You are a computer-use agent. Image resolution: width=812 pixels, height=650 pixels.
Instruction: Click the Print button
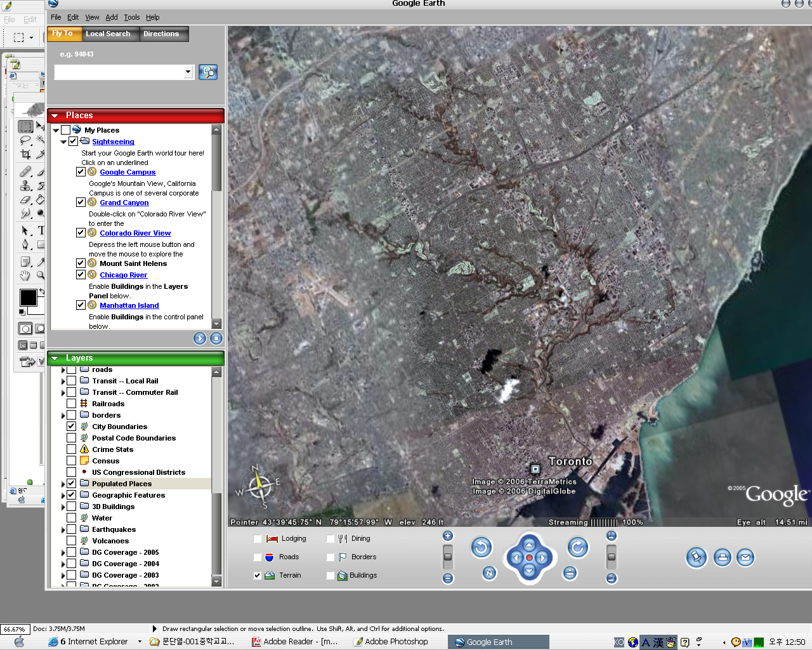tap(723, 558)
